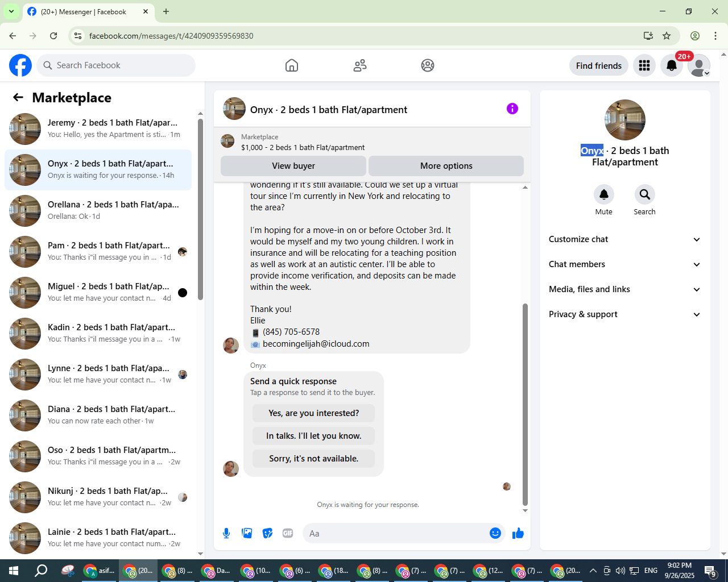Open Diana's conversation
728x582 pixels.
[x=98, y=415]
